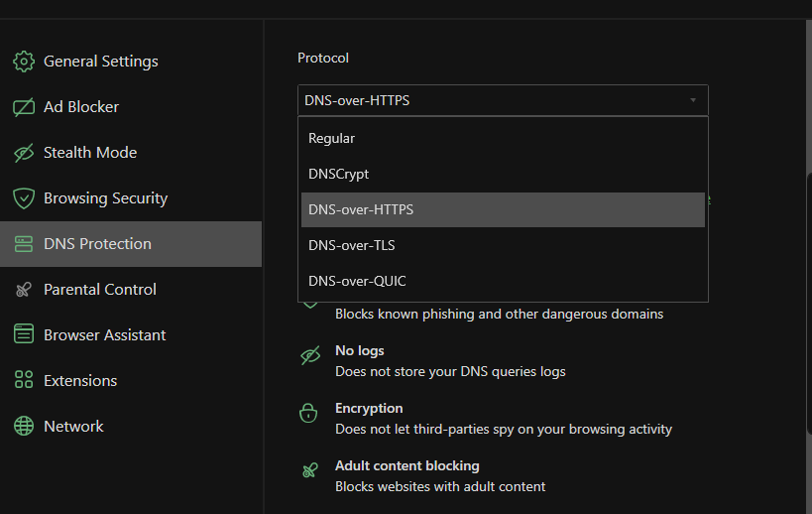This screenshot has width=812, height=514.
Task: Click the Network globe icon
Action: click(24, 427)
